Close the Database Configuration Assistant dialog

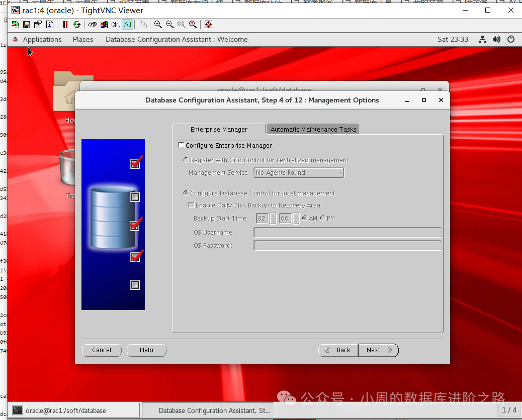tap(441, 100)
